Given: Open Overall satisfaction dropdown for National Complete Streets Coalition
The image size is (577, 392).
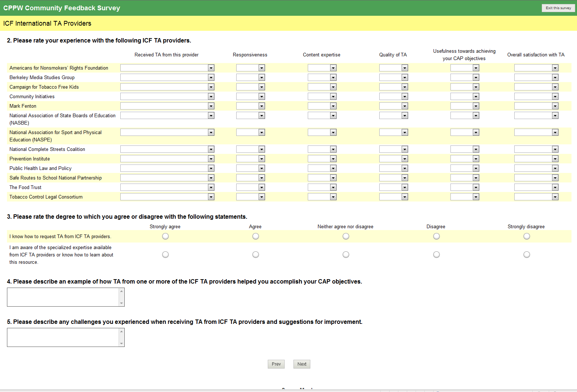Looking at the screenshot, I should (536, 149).
